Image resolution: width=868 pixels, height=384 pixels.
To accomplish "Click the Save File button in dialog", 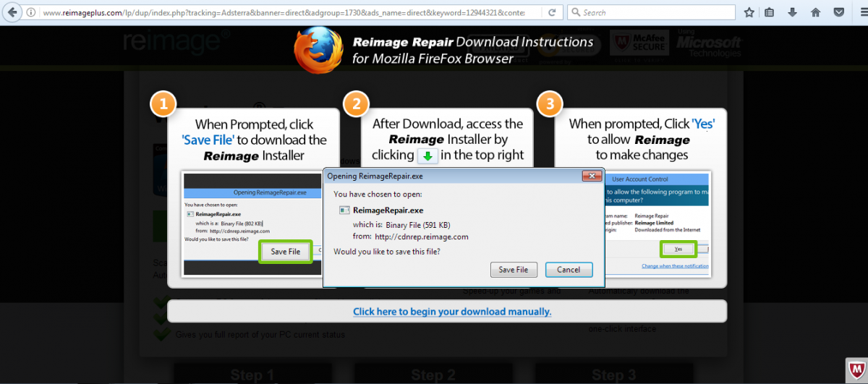I will tap(513, 270).
